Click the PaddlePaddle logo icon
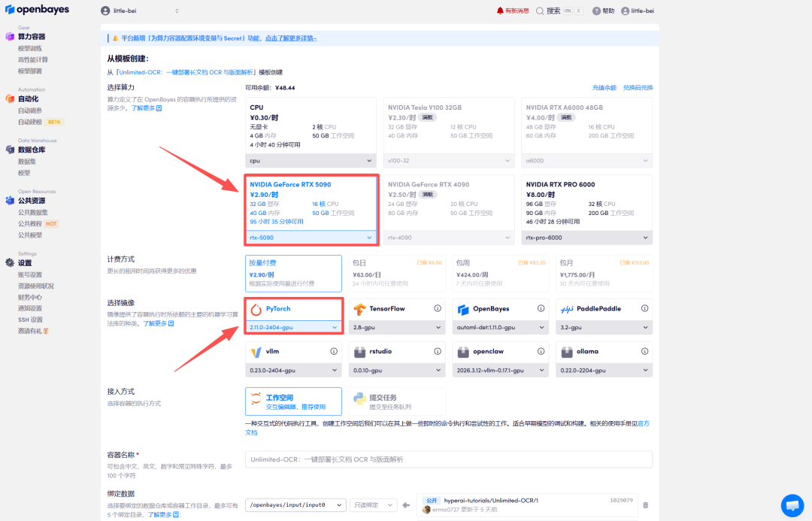This screenshot has width=812, height=521. 567,309
